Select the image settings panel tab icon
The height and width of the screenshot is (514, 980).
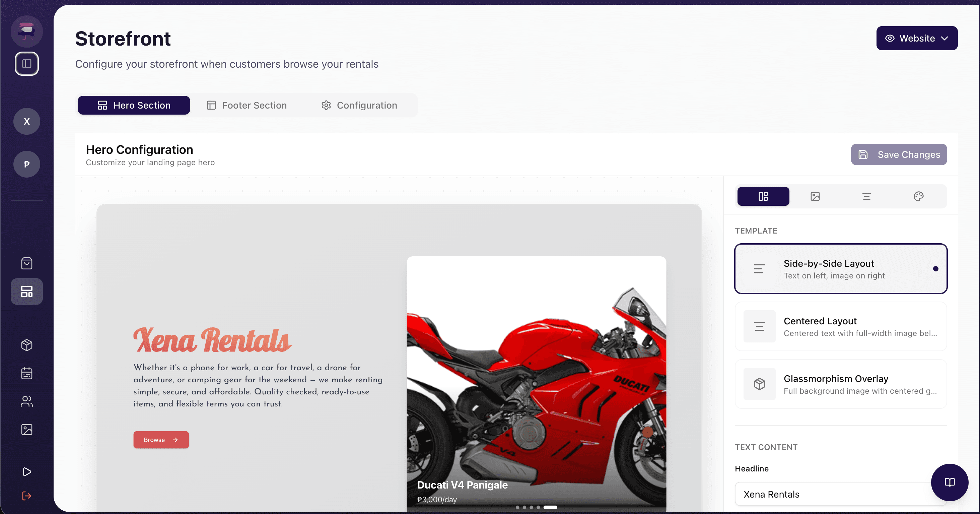click(x=815, y=196)
